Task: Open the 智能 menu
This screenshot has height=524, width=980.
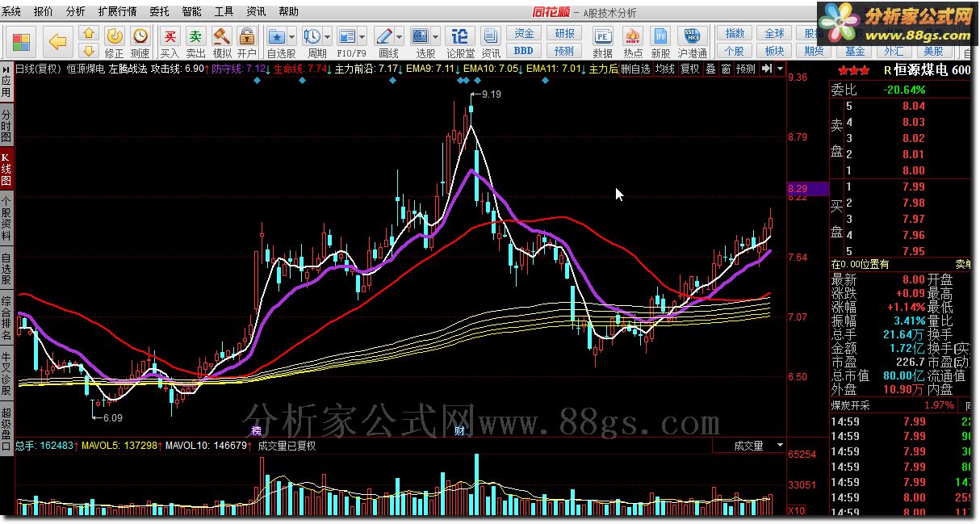Action: (x=191, y=12)
